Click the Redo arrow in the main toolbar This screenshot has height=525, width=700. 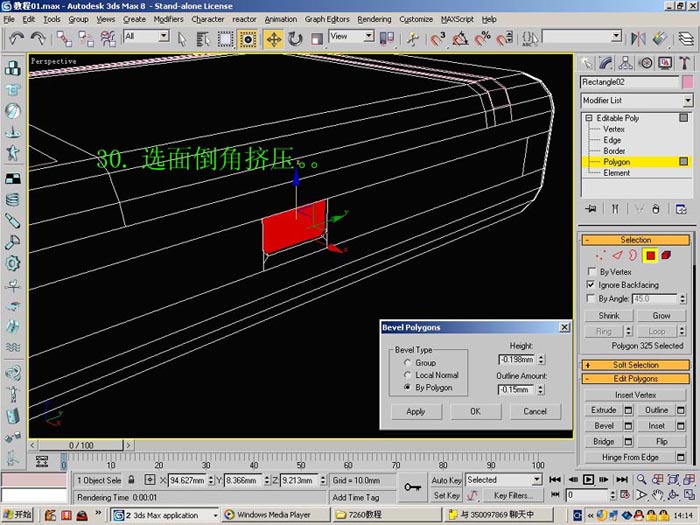(x=38, y=39)
